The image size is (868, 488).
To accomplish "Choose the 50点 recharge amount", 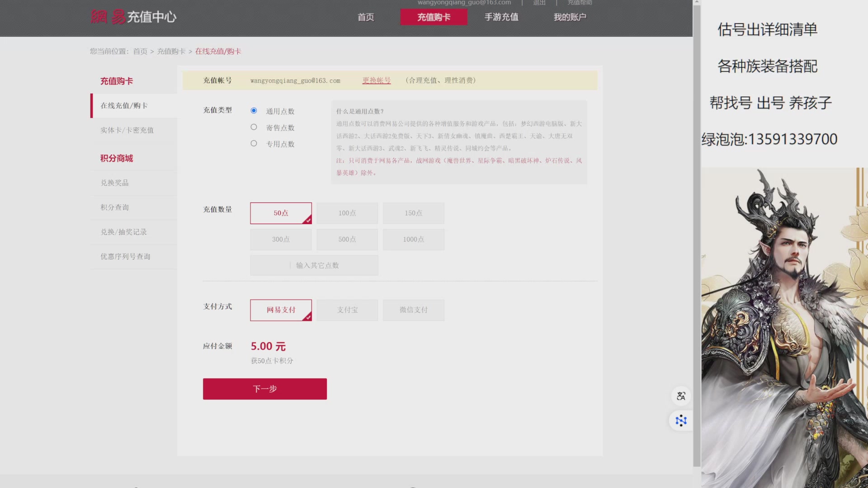I will [x=281, y=213].
